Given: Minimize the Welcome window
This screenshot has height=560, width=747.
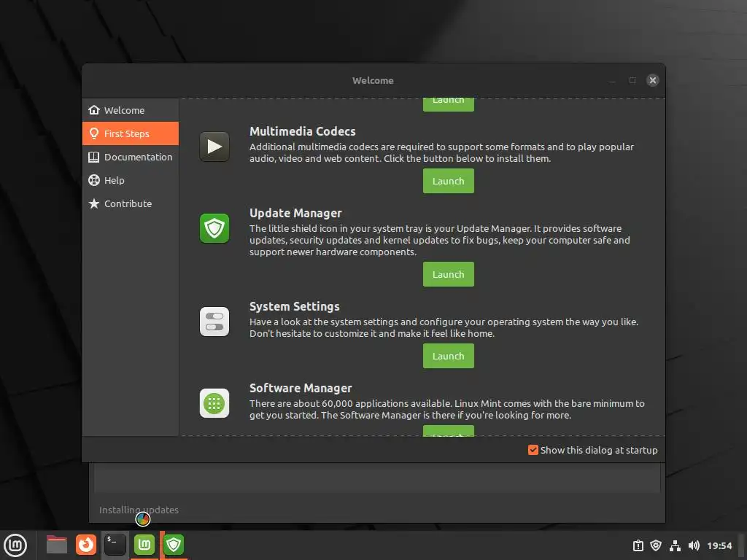Looking at the screenshot, I should 612,80.
